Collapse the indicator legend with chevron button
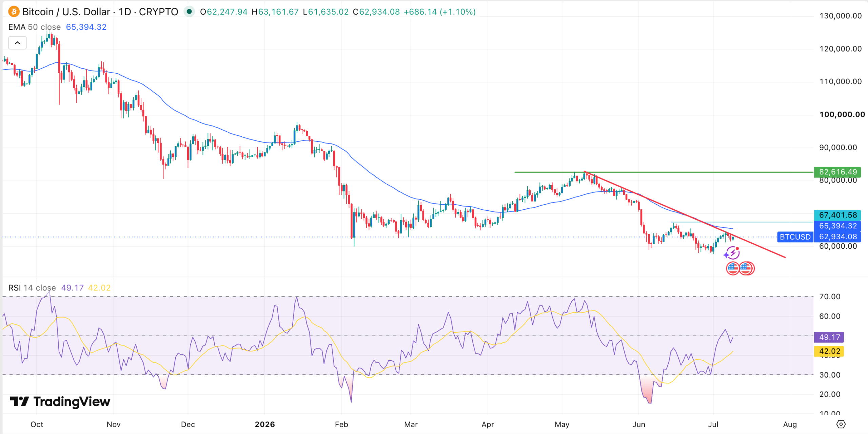Image resolution: width=868 pixels, height=434 pixels. click(17, 43)
